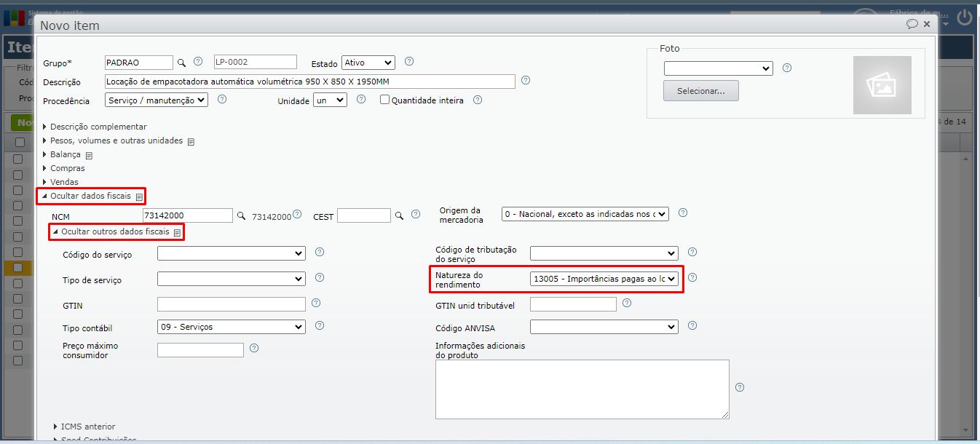Open help icon for GTIN unid tributável
980x444 pixels.
(627, 303)
